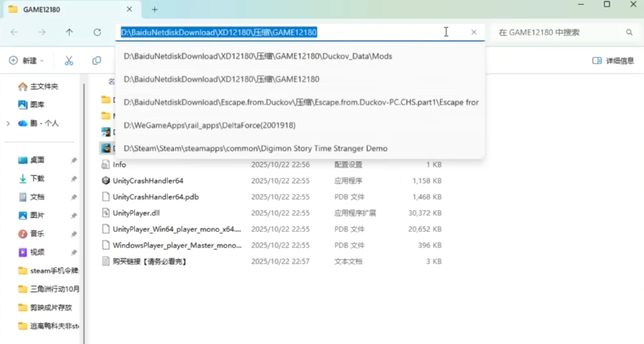Choose the DeltaForce(2001918) path suggestion
Image resolution: width=644 pixels, height=344 pixels.
pos(210,125)
